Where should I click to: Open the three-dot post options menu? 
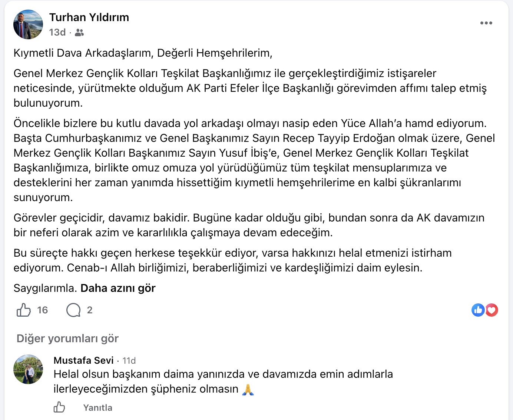click(486, 23)
